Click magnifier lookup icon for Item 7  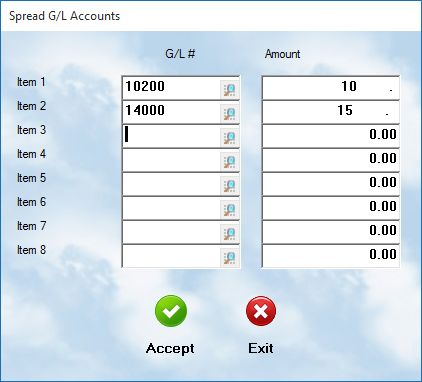click(229, 233)
